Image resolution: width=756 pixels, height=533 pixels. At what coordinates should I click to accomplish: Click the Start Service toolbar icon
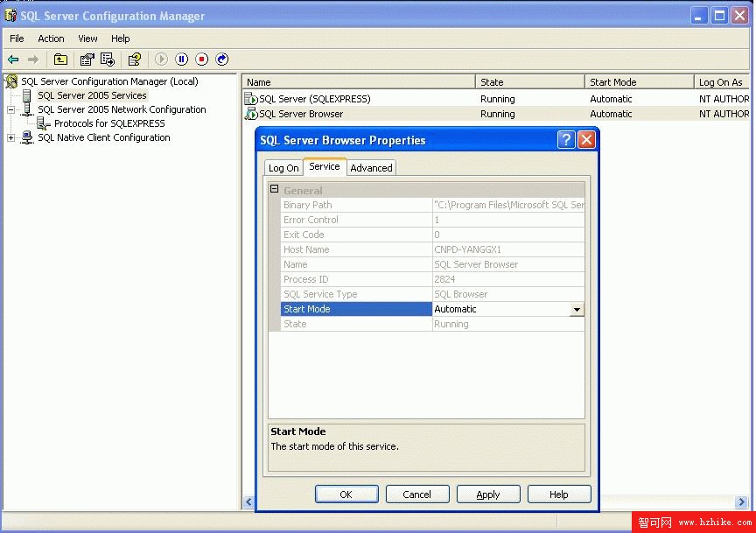pyautogui.click(x=161, y=60)
